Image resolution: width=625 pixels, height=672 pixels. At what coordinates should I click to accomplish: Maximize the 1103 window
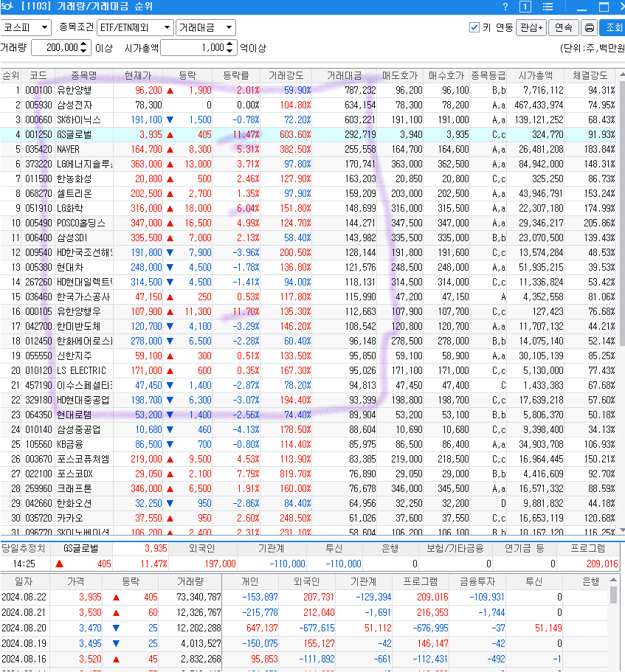click(x=604, y=7)
